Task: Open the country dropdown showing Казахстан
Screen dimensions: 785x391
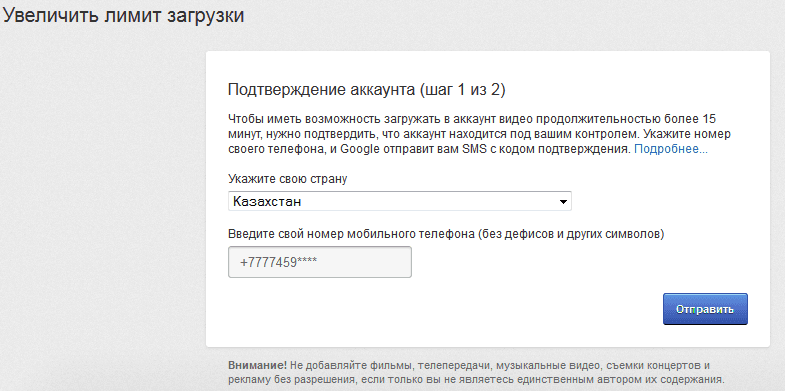Action: tap(400, 202)
